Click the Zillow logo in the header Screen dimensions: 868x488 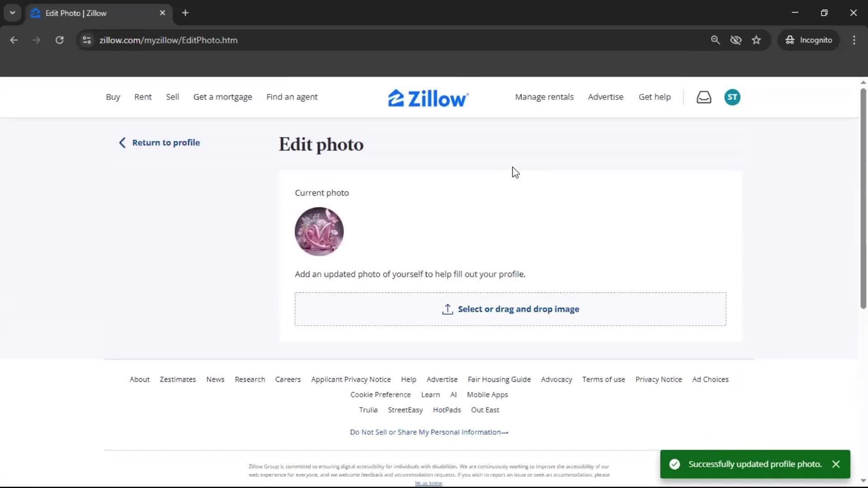[428, 97]
